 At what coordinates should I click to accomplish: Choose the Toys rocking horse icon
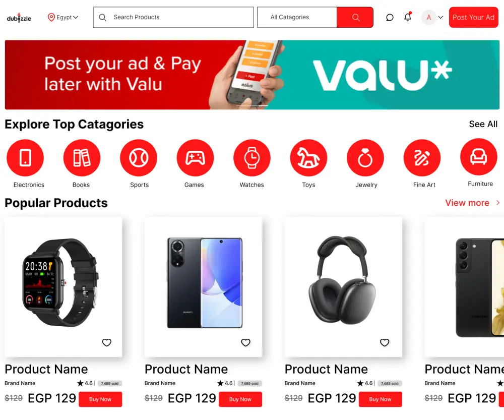tap(308, 158)
